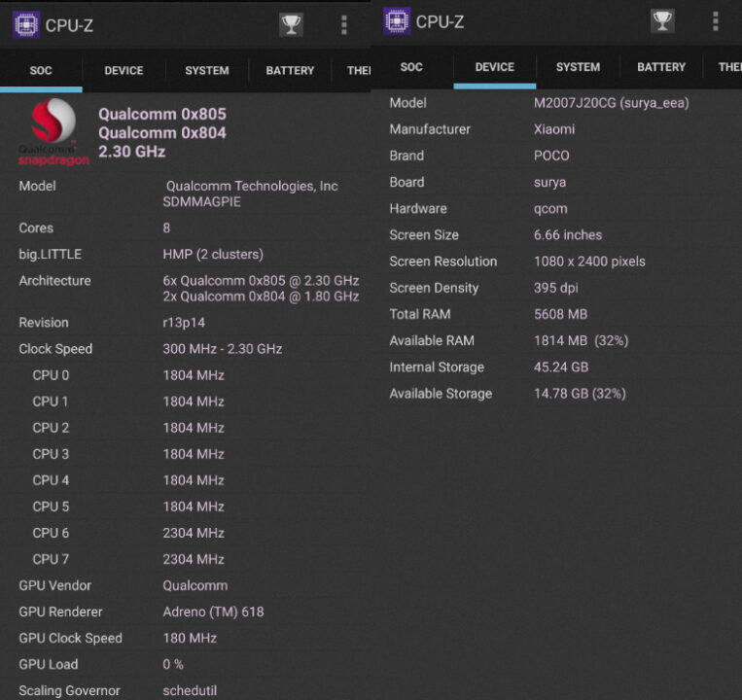Select 'SDMMAGPIE' model value
Viewport: 742px width, 700px height.
(201, 202)
